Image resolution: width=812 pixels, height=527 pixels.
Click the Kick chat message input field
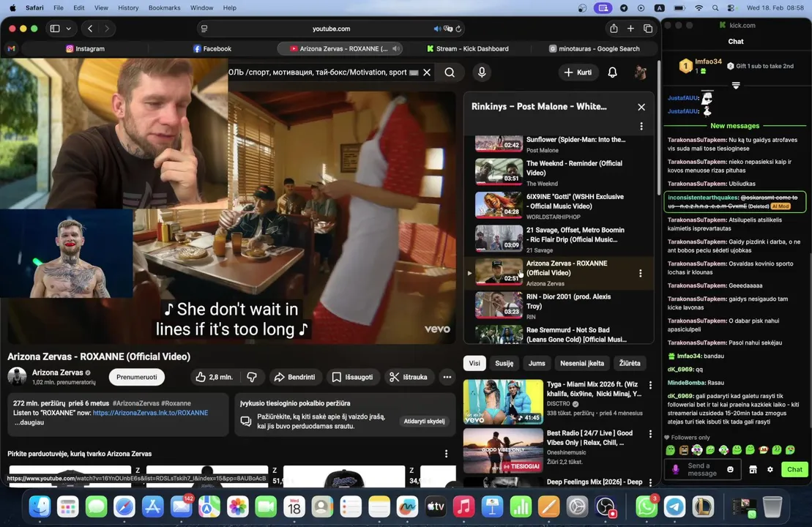point(701,469)
